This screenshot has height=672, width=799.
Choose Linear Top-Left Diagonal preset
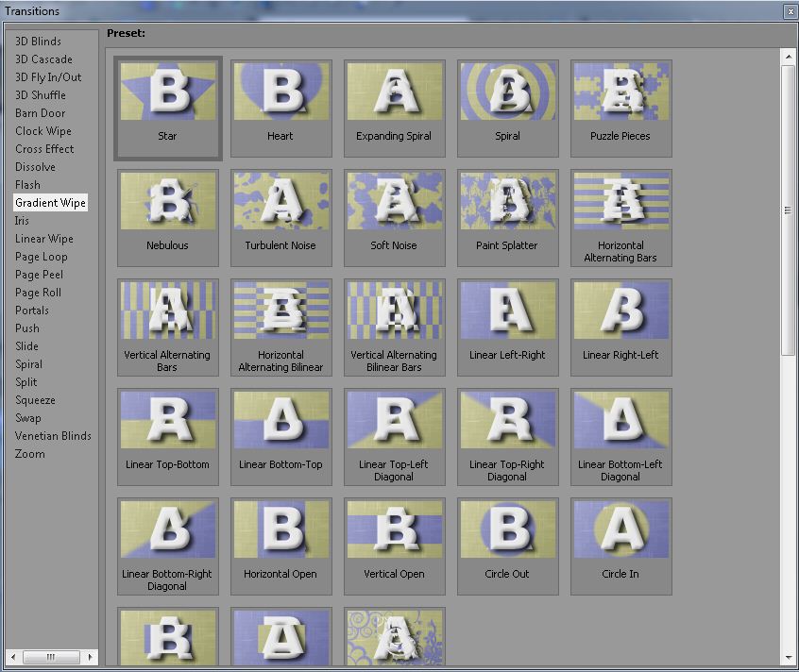pos(395,437)
